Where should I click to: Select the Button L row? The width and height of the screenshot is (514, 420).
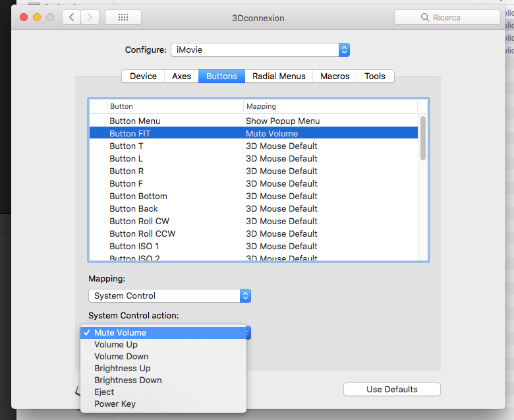click(254, 158)
